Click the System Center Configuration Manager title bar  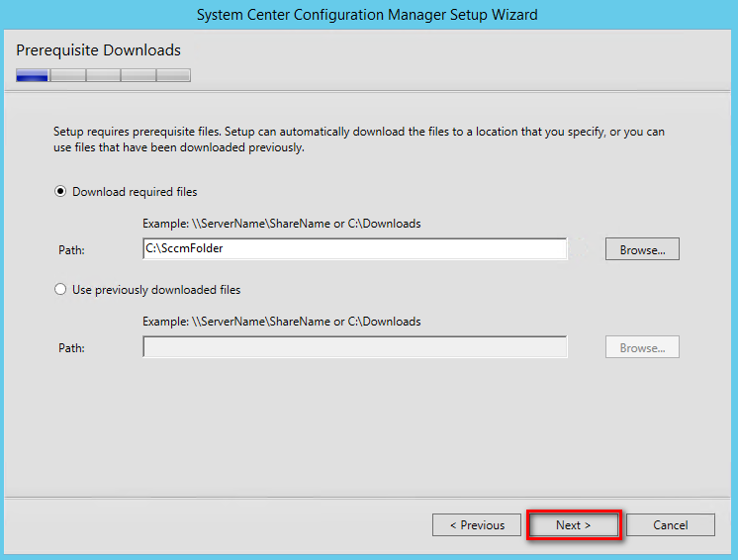(367, 15)
